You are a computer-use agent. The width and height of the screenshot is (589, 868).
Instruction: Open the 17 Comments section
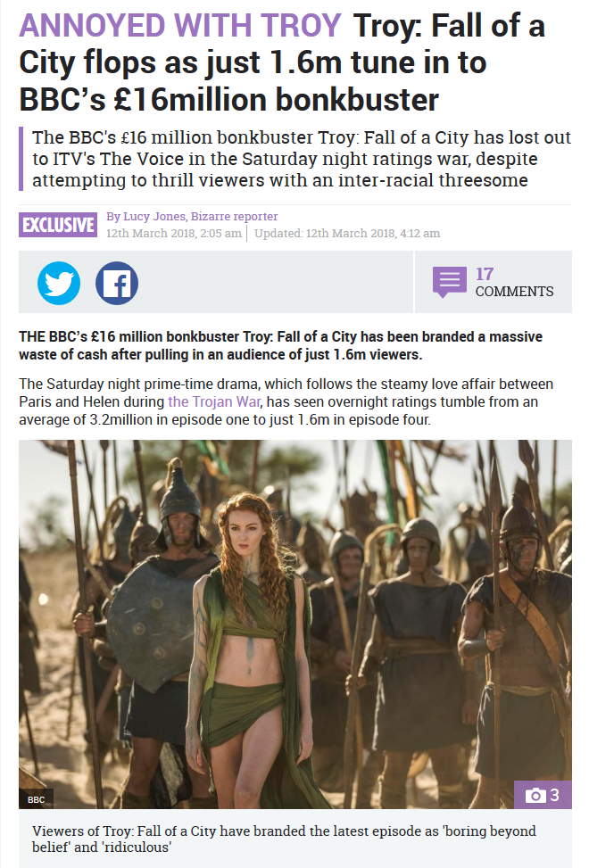coord(493,282)
